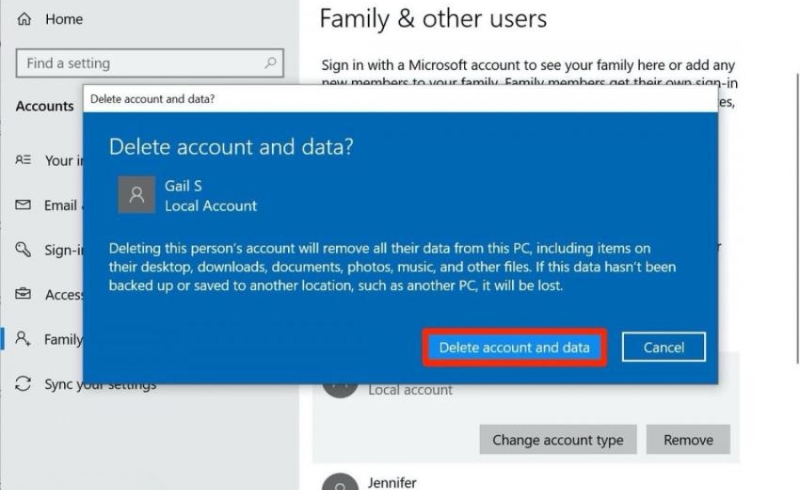Click the Change account type button

click(x=558, y=439)
